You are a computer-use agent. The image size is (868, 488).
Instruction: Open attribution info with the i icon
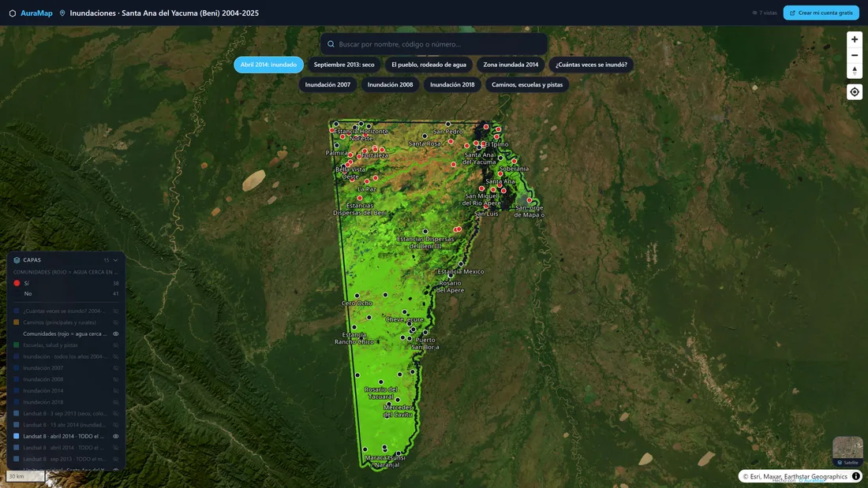[x=856, y=476]
